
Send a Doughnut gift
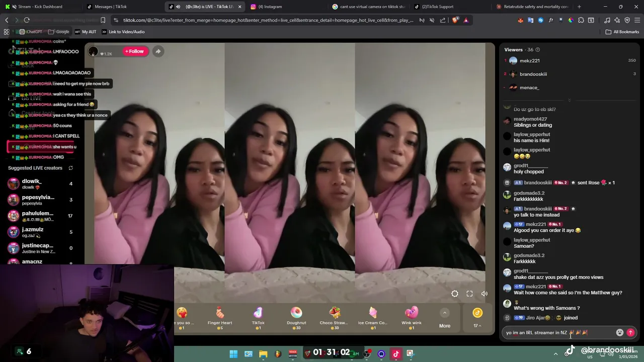coord(296,318)
